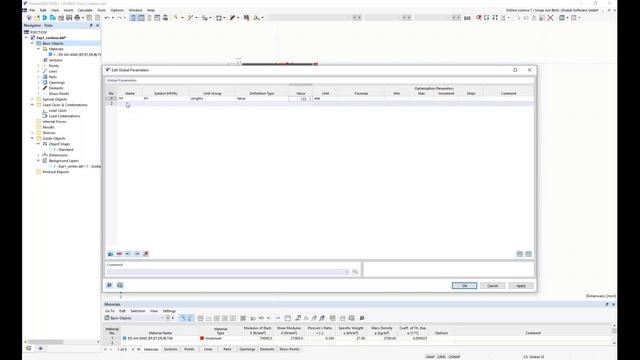The image size is (640, 360).
Task: Click the red delete-row icon in dialog
Action: 119,254
